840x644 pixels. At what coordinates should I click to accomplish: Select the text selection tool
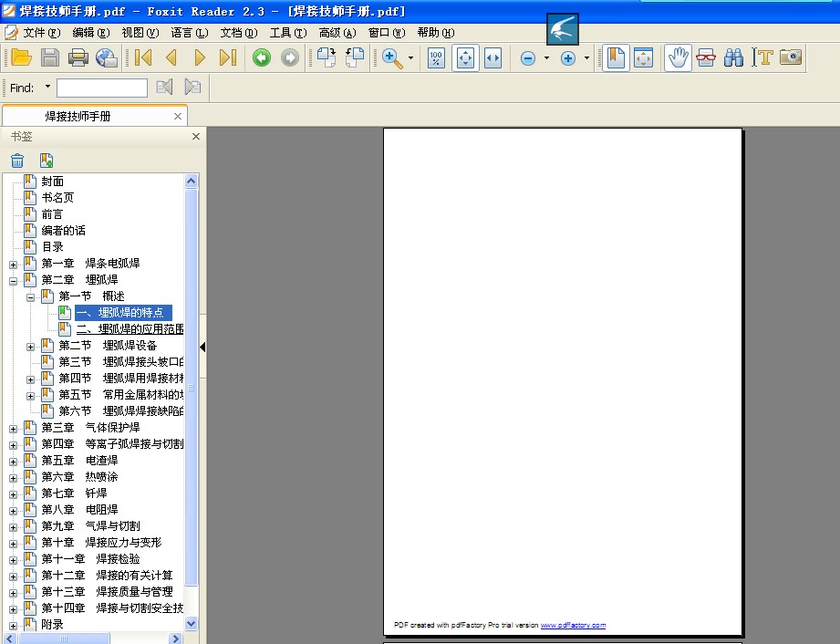(x=762, y=57)
